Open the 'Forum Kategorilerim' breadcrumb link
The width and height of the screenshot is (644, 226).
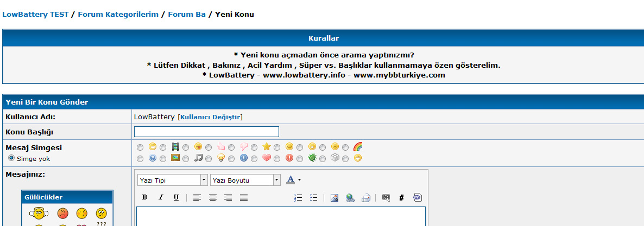pos(118,14)
